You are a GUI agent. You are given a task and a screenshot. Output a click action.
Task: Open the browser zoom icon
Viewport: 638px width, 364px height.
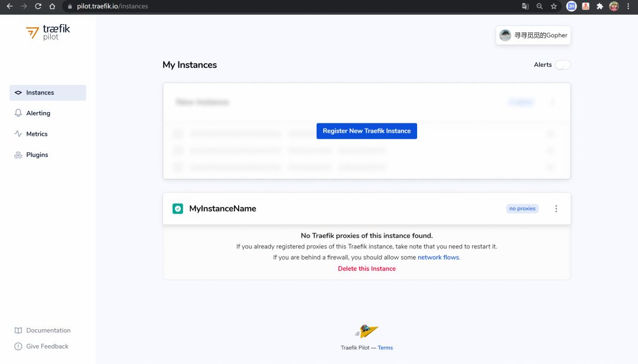(539, 6)
